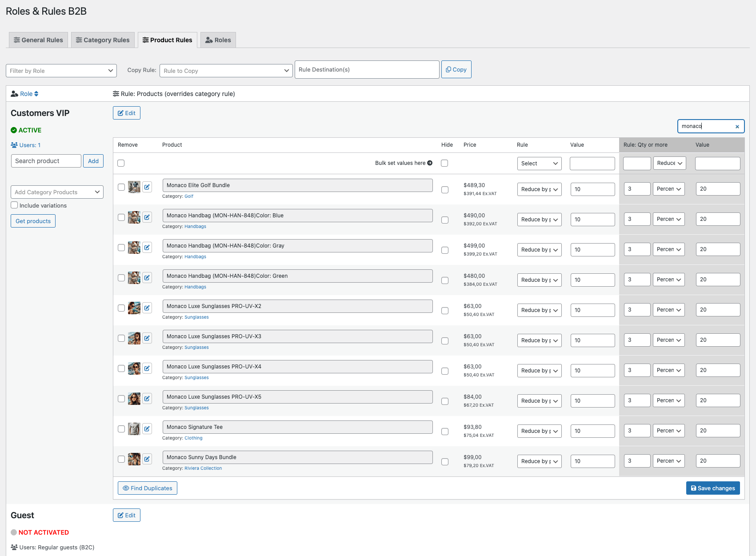Viewport: 756px width, 556px height.
Task: Enable Include variations checkbox
Action: (14, 205)
